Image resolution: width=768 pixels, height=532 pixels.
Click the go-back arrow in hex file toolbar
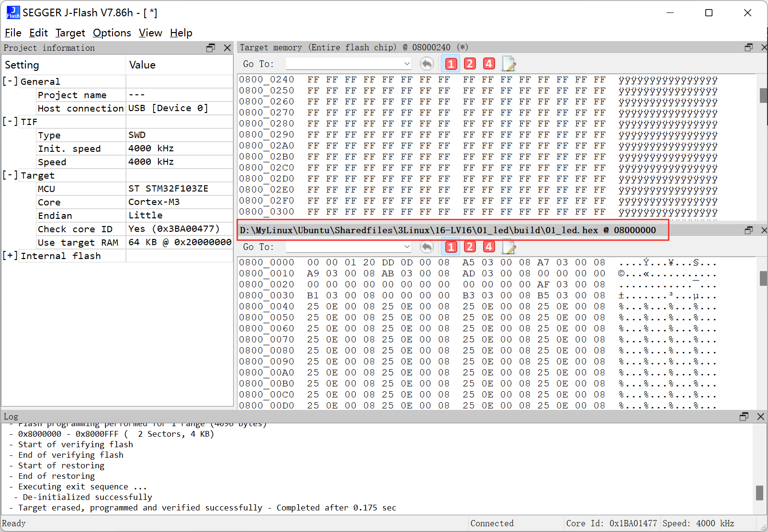pyautogui.click(x=426, y=247)
